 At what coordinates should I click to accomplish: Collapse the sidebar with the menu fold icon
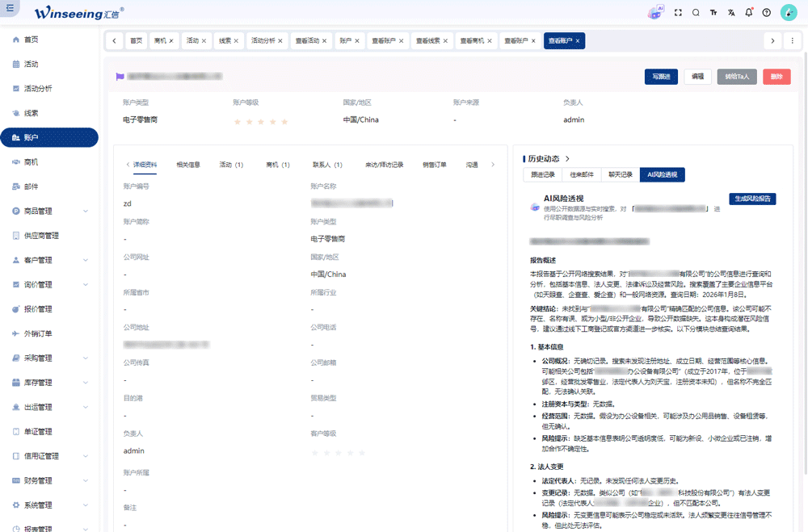click(x=11, y=7)
